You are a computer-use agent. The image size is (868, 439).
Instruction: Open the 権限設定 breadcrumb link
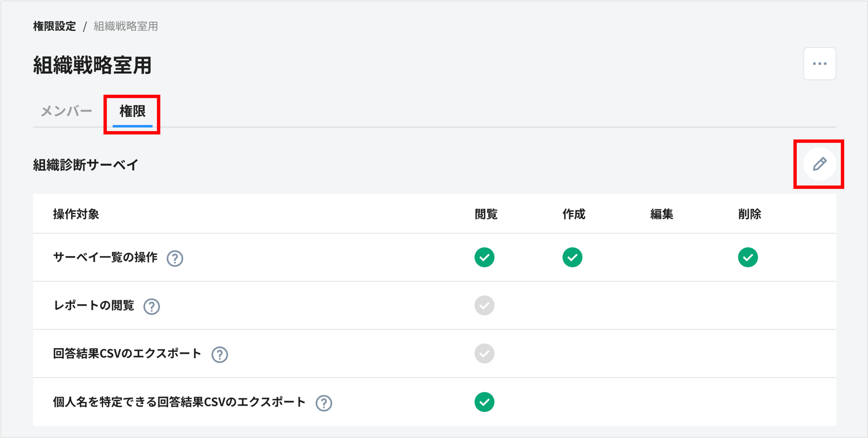click(54, 26)
